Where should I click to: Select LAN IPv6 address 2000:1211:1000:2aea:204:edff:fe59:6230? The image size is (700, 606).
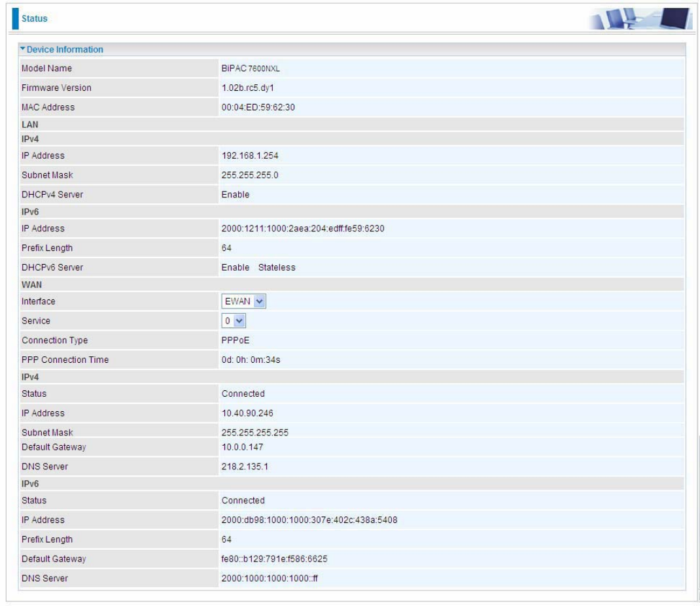pos(303,229)
